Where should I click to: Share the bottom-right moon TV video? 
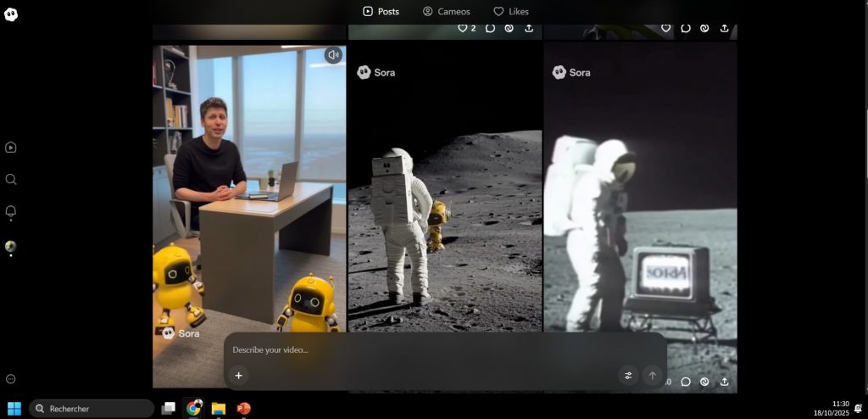724,382
